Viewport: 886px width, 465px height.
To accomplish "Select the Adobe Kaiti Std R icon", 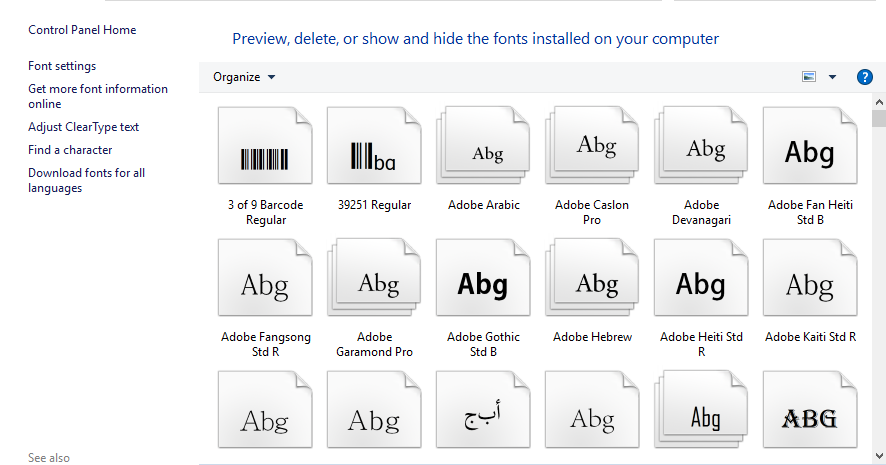I will point(810,277).
